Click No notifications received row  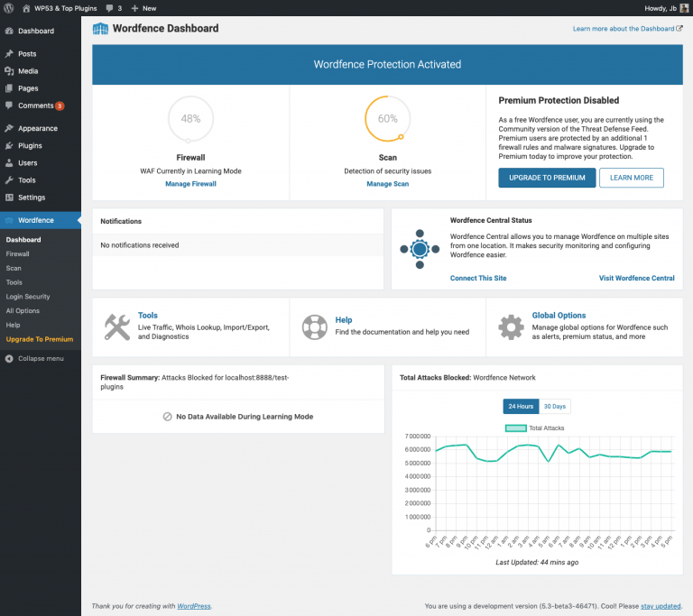[238, 244]
